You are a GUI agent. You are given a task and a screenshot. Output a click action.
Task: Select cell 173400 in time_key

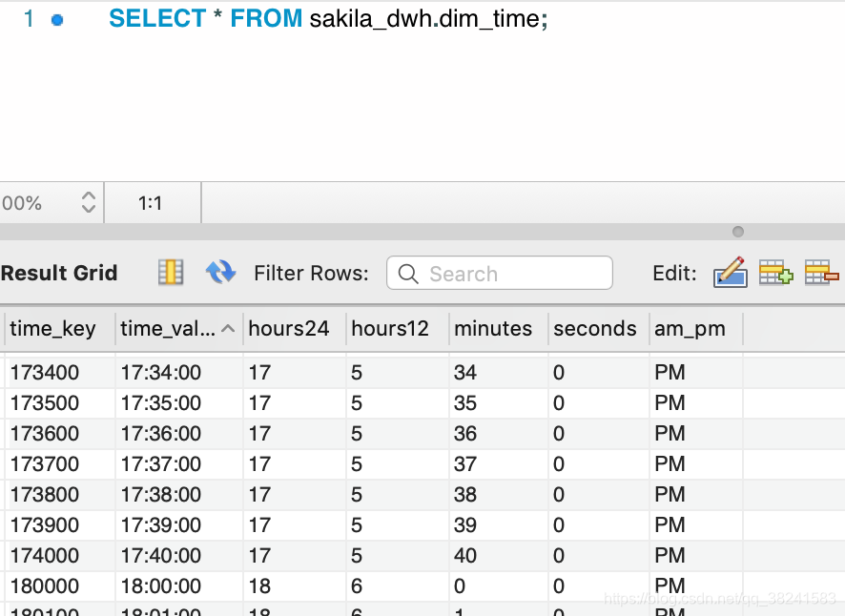(x=60, y=373)
